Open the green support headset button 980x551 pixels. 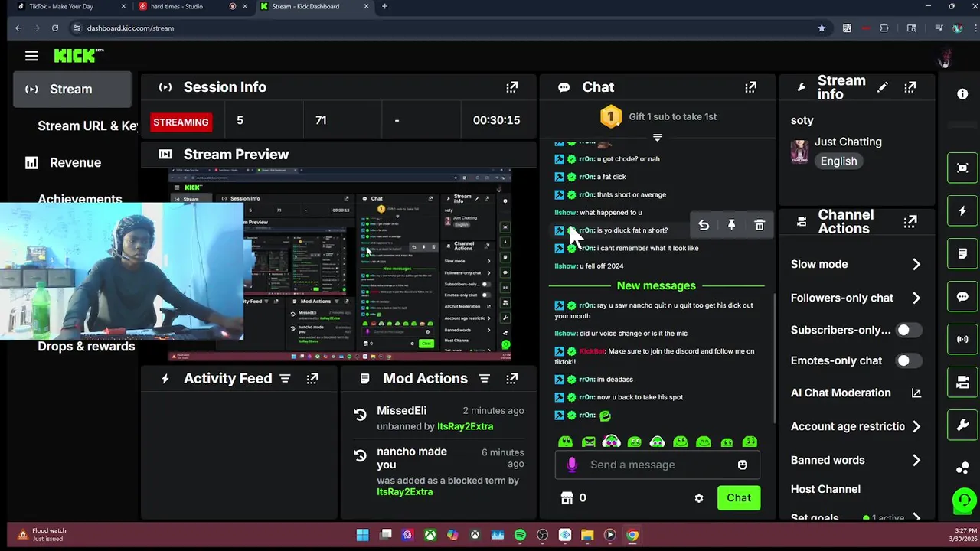964,502
